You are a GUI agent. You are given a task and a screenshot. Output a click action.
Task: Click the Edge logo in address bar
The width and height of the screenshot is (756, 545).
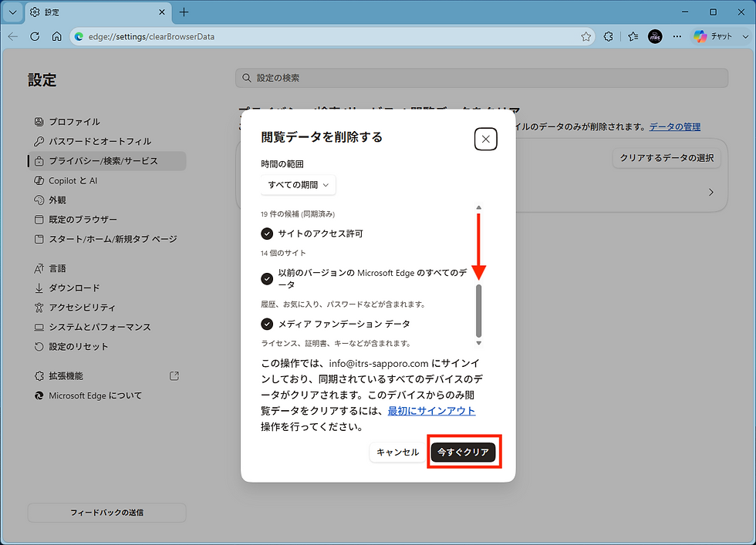coord(79,37)
